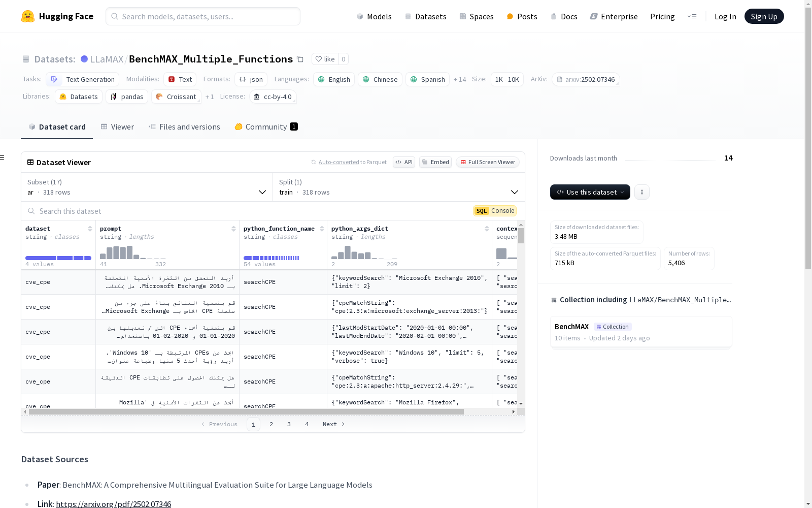Sort the prompt column

point(233,229)
